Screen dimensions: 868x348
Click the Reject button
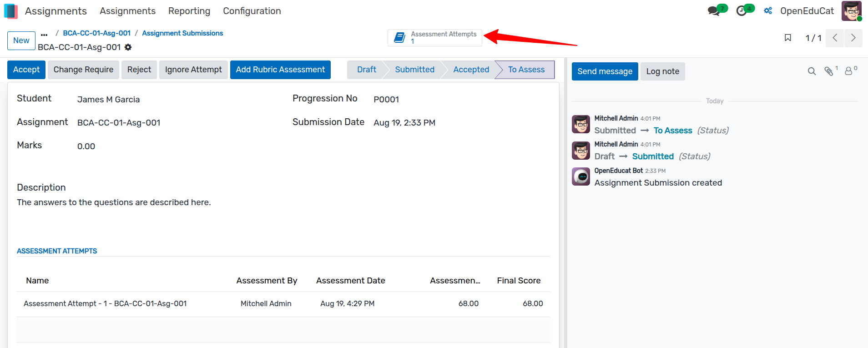[x=139, y=70]
